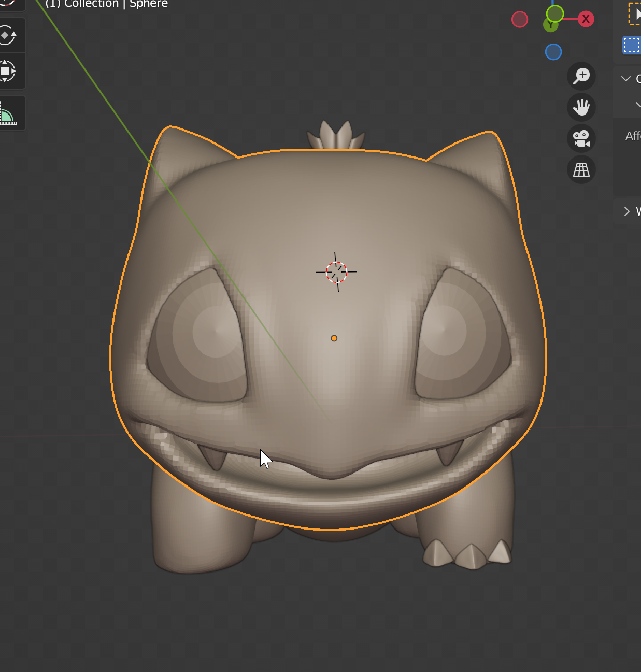The image size is (641, 672).
Task: Click the hand pan view button
Action: pos(581,107)
